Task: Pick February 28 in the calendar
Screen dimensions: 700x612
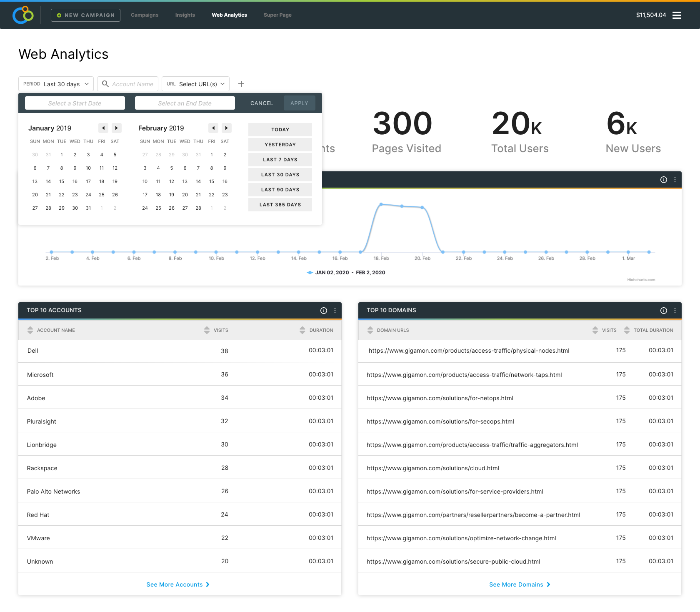Action: pyautogui.click(x=198, y=208)
